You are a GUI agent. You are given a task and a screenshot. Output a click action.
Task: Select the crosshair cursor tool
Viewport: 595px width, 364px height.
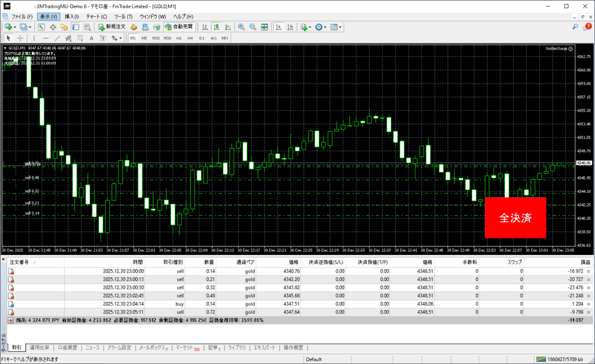click(x=20, y=38)
